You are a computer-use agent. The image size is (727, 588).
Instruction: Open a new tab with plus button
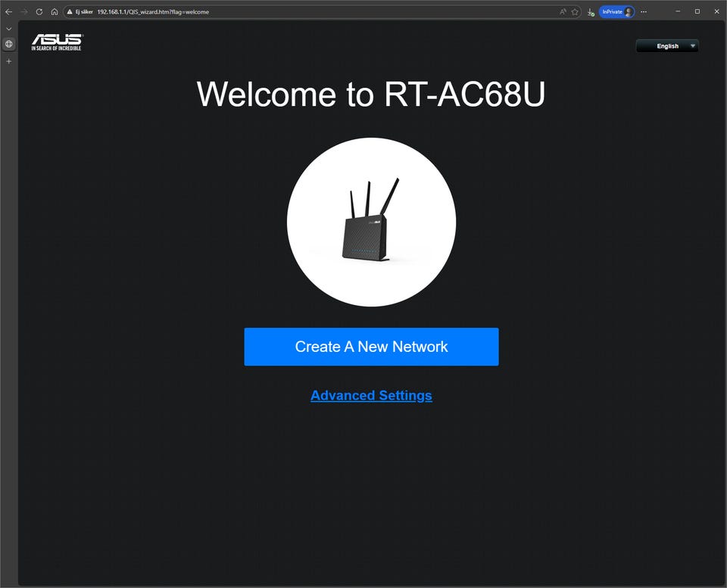click(x=8, y=61)
